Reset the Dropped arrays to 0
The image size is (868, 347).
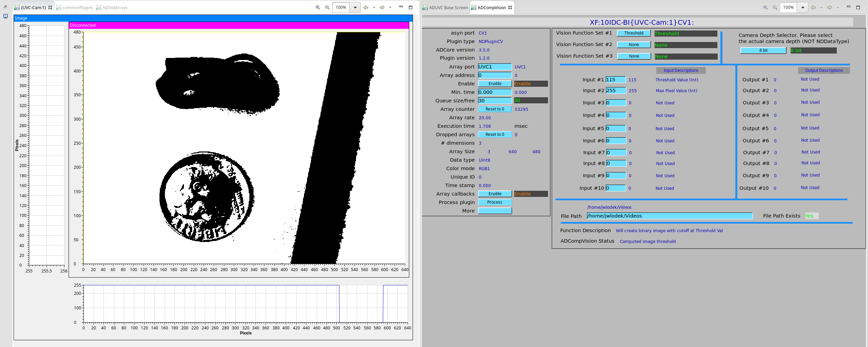pyautogui.click(x=495, y=135)
